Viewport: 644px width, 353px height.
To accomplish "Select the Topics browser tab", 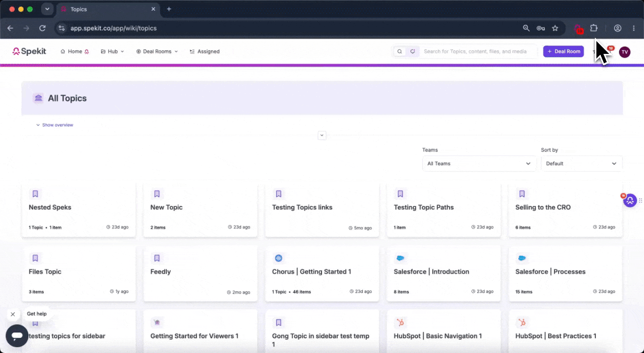I will pyautogui.click(x=108, y=9).
